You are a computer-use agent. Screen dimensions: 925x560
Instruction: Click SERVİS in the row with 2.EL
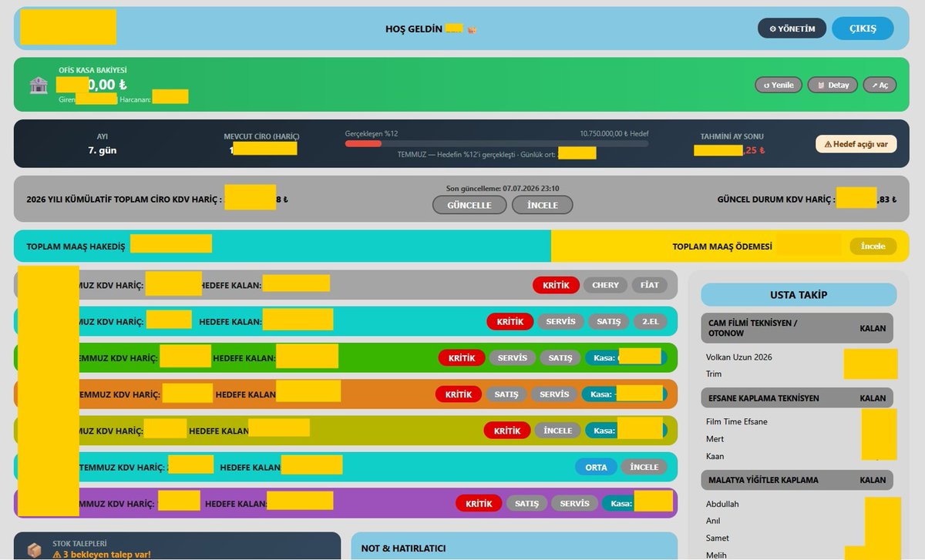(560, 321)
